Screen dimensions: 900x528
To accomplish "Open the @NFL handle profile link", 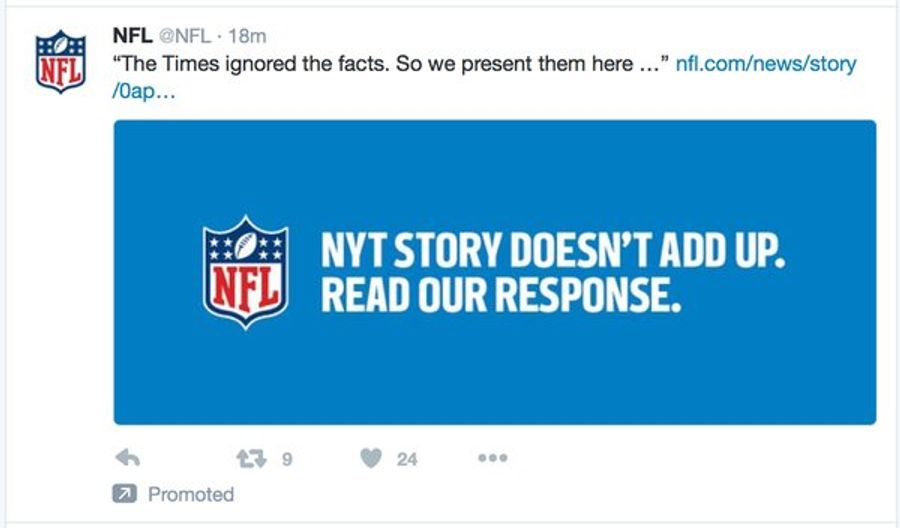I will tap(184, 36).
